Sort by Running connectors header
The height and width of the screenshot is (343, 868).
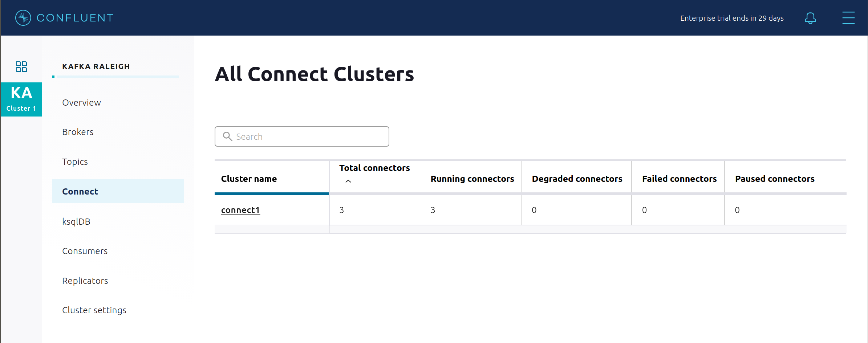coord(472,179)
